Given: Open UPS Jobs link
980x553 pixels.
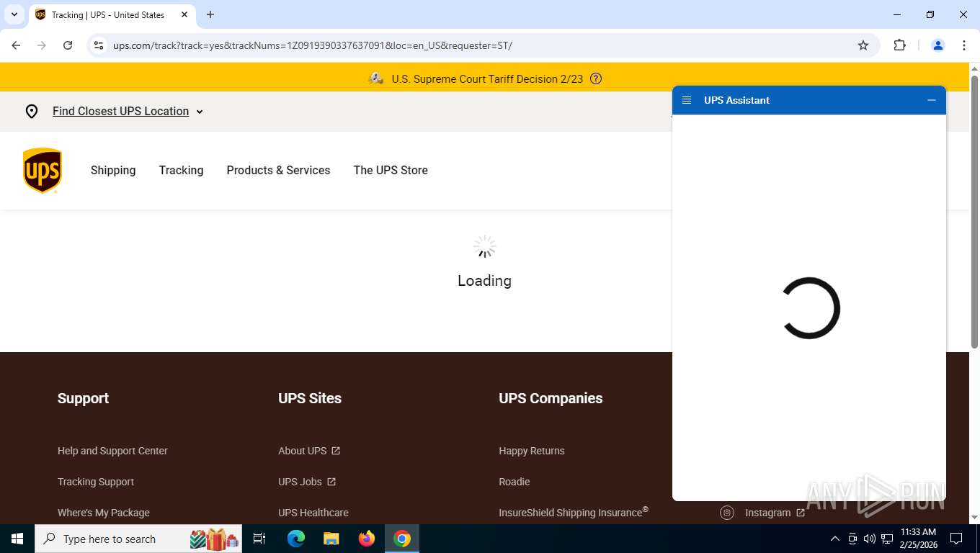Looking at the screenshot, I should pos(300,482).
